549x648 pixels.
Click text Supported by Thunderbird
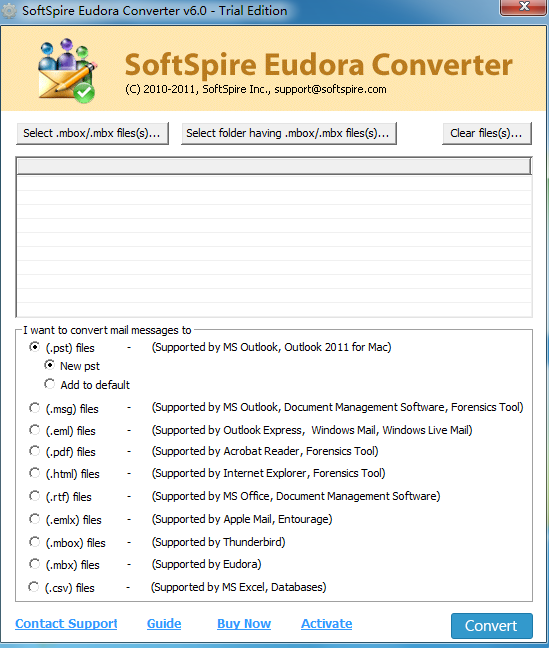(218, 542)
